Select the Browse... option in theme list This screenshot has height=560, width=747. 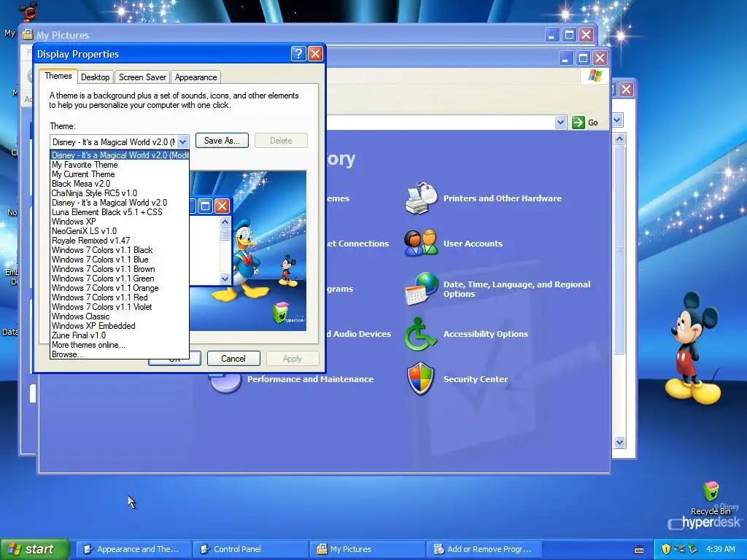coord(120,354)
